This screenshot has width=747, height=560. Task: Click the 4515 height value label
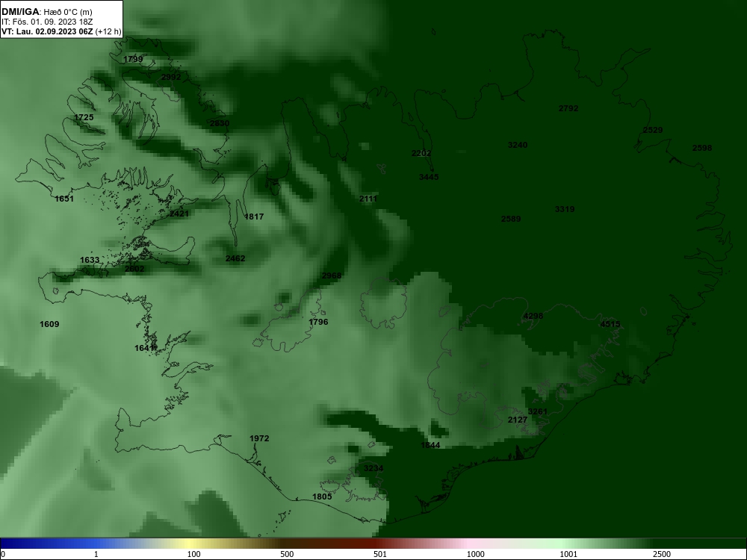click(x=610, y=324)
